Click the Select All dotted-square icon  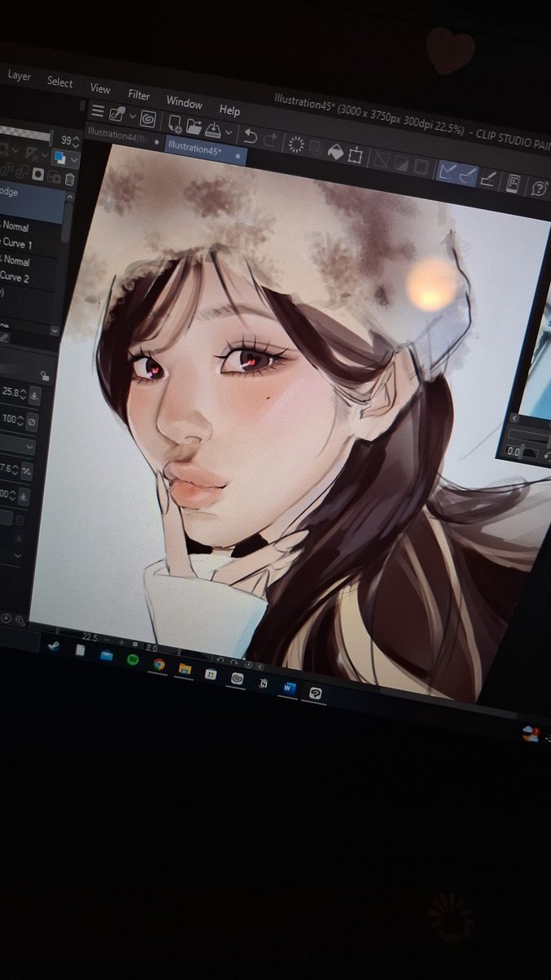pos(382,160)
